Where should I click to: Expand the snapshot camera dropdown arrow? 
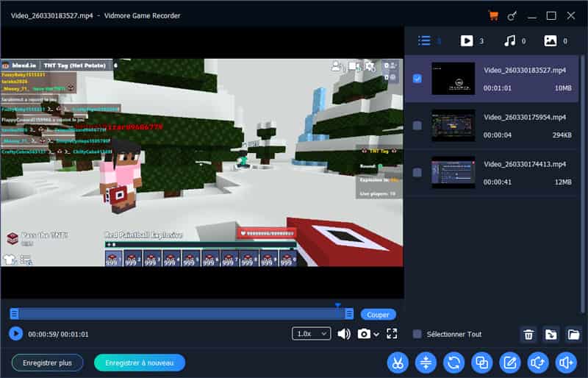(376, 335)
